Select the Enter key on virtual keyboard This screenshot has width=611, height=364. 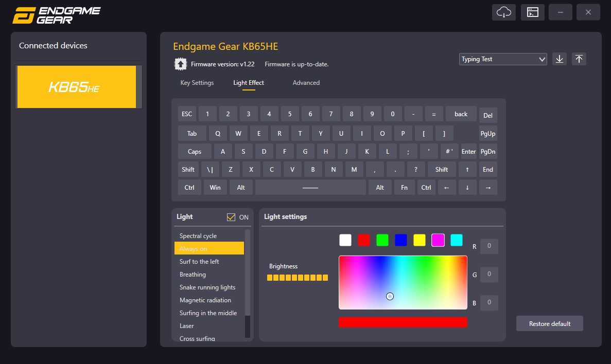click(x=468, y=152)
